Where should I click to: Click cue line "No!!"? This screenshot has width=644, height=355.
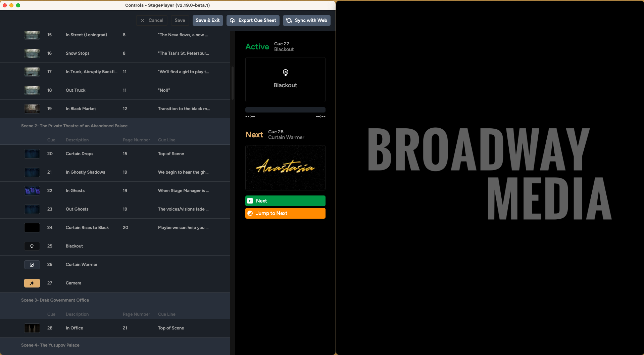pyautogui.click(x=164, y=90)
